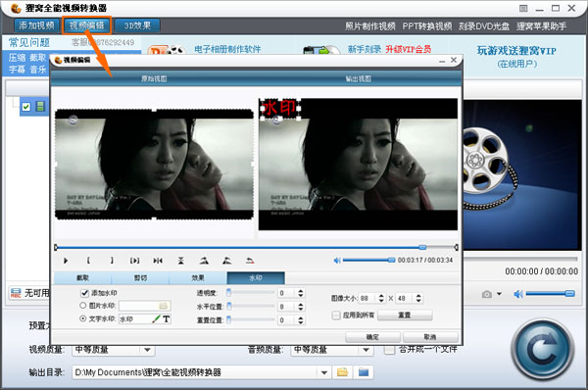Click the 重置 reset button
This screenshot has height=390, width=588.
(x=405, y=315)
